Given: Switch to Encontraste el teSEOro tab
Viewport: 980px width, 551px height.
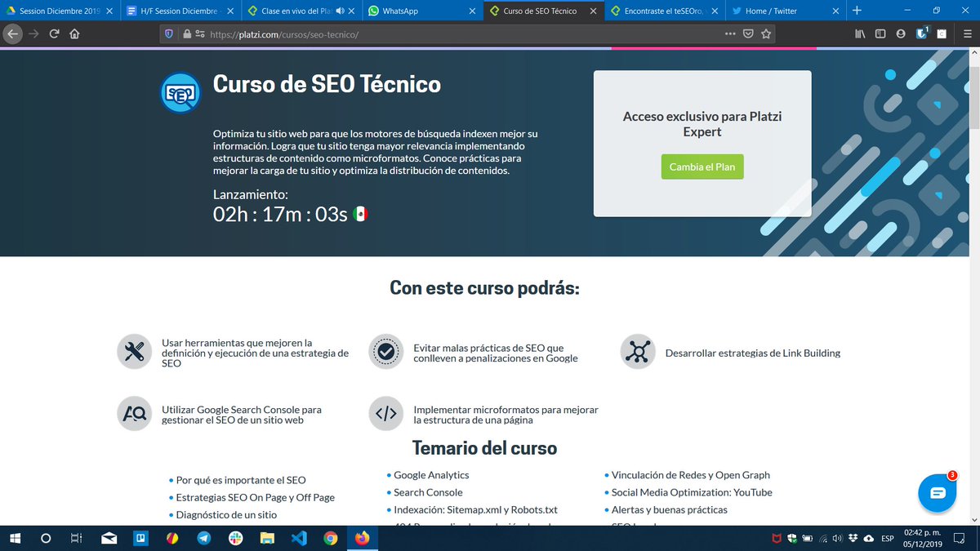Looking at the screenshot, I should (x=664, y=11).
